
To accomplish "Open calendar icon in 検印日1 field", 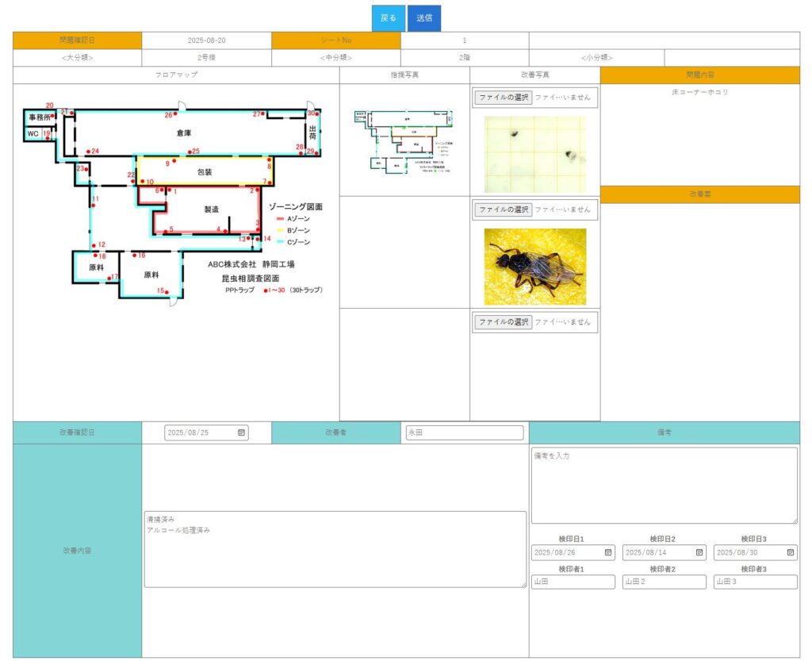I will 608,552.
